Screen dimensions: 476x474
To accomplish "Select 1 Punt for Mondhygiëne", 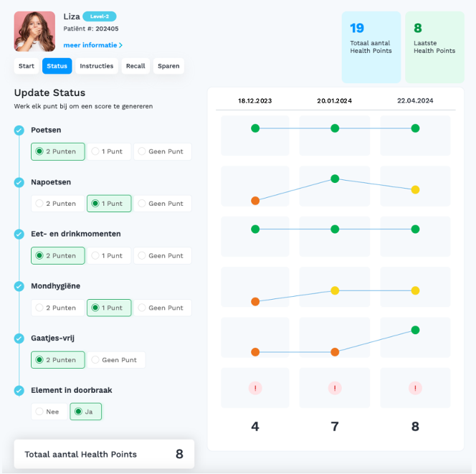I will coord(109,308).
